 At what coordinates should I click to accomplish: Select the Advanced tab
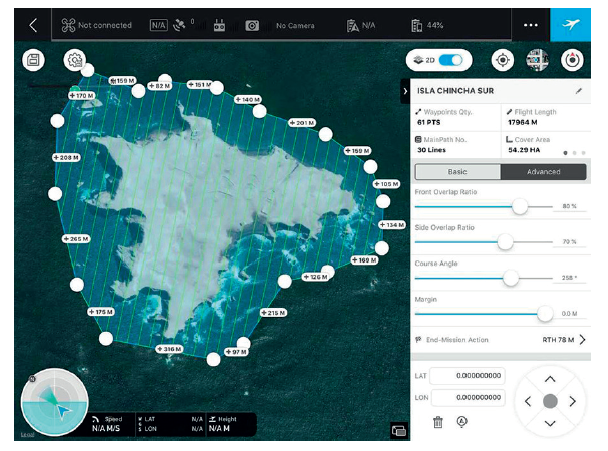coord(543,171)
